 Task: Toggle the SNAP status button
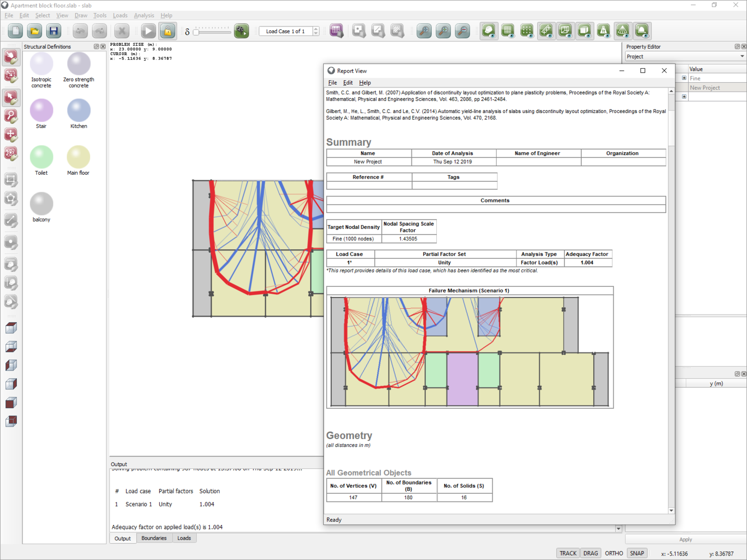(x=637, y=554)
